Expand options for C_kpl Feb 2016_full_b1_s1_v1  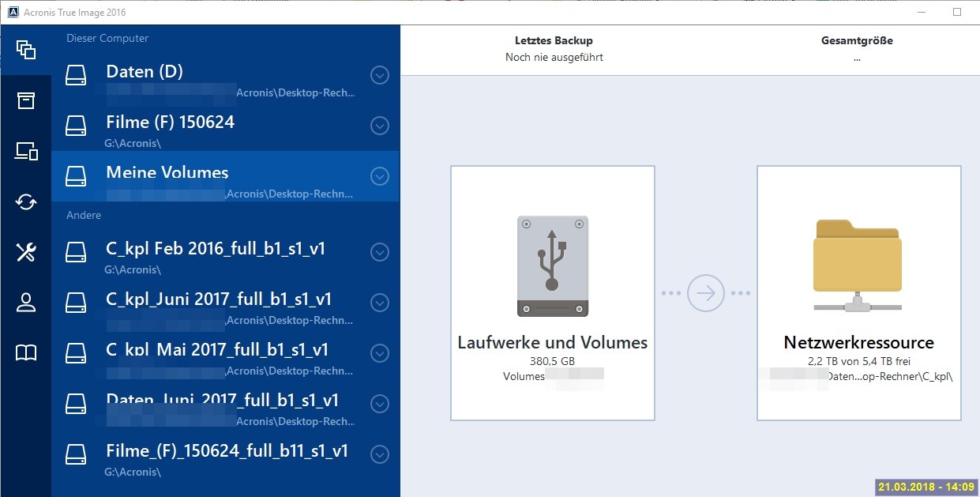(380, 252)
